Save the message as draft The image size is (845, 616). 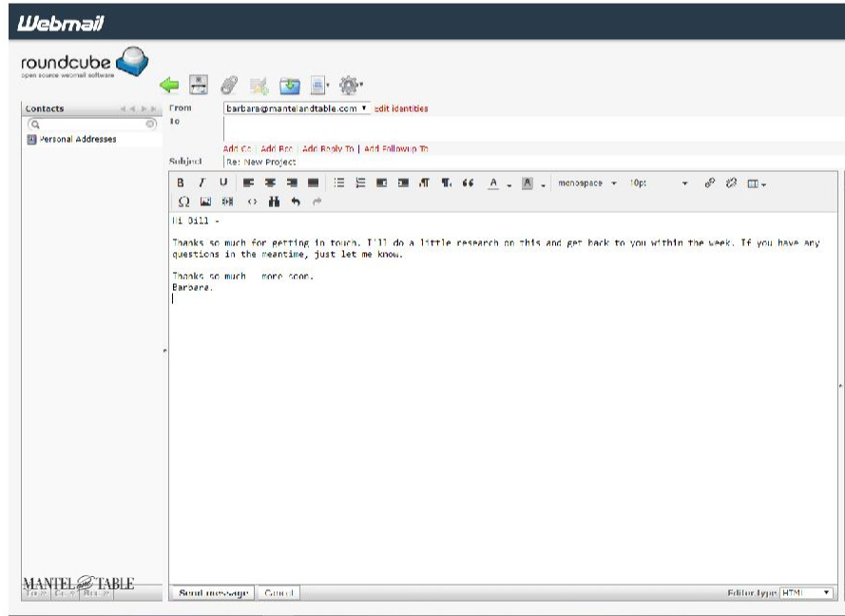coord(289,86)
